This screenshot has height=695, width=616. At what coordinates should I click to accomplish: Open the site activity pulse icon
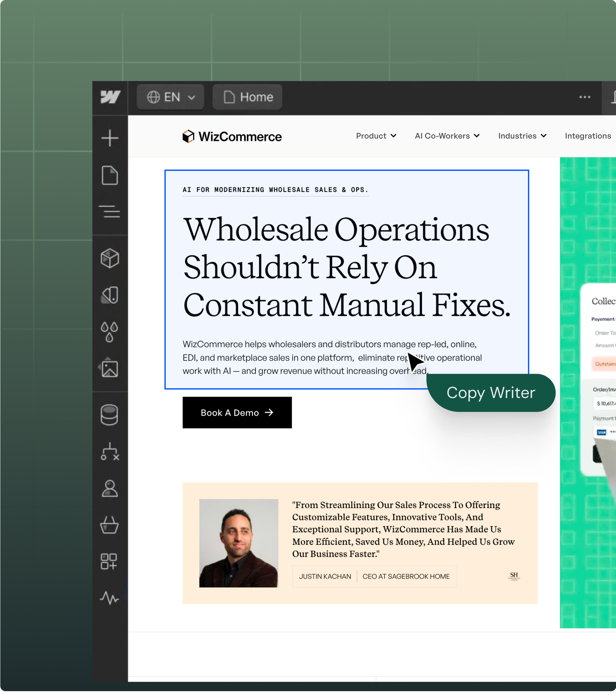109,598
